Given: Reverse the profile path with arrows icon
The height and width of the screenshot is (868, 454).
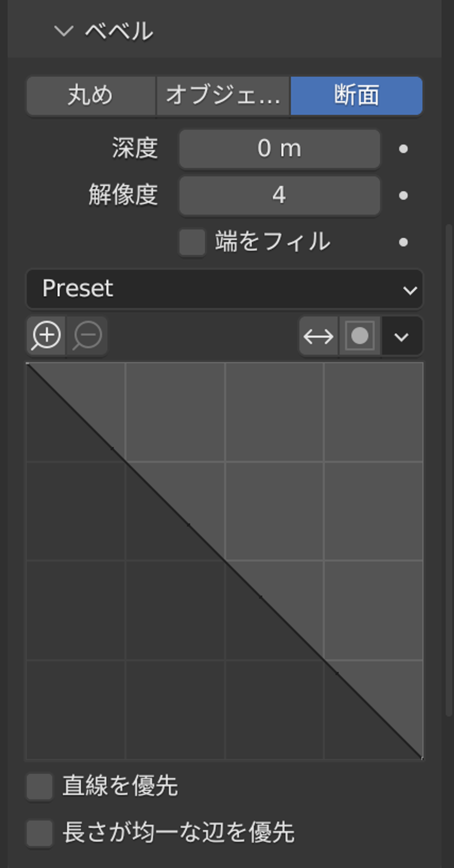Looking at the screenshot, I should 318,336.
